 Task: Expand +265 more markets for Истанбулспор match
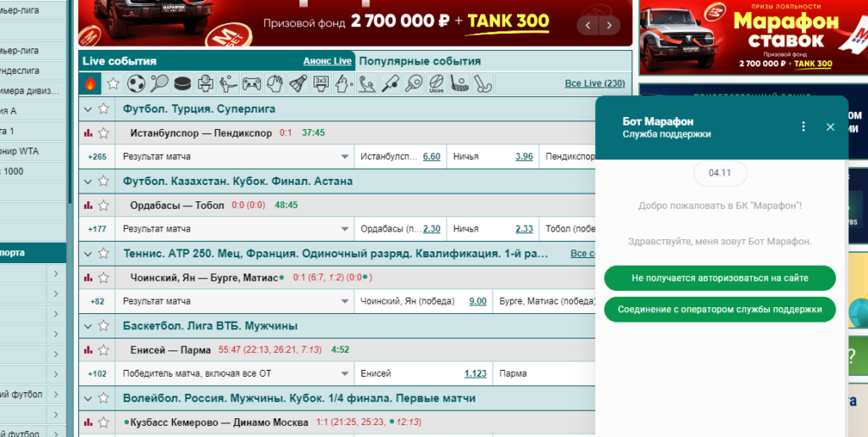tap(97, 157)
